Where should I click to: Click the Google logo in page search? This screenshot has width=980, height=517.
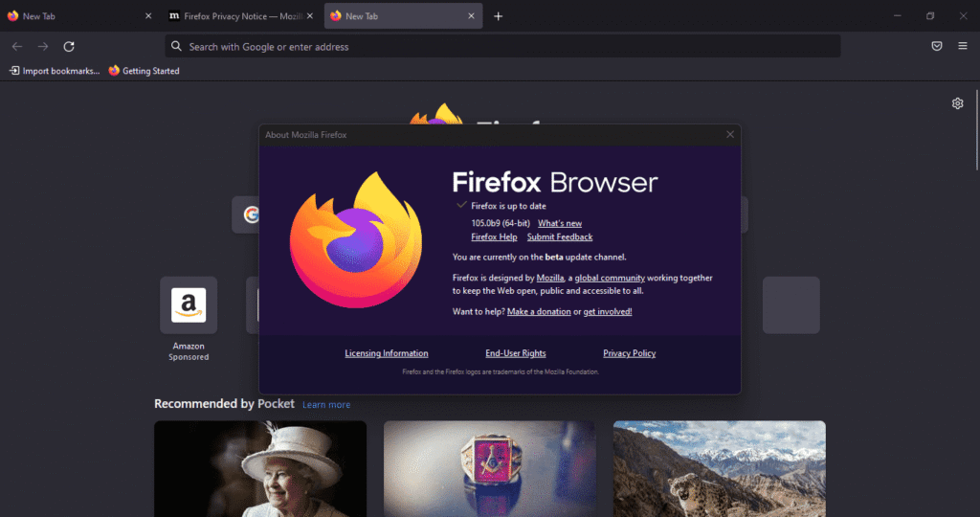(x=252, y=215)
